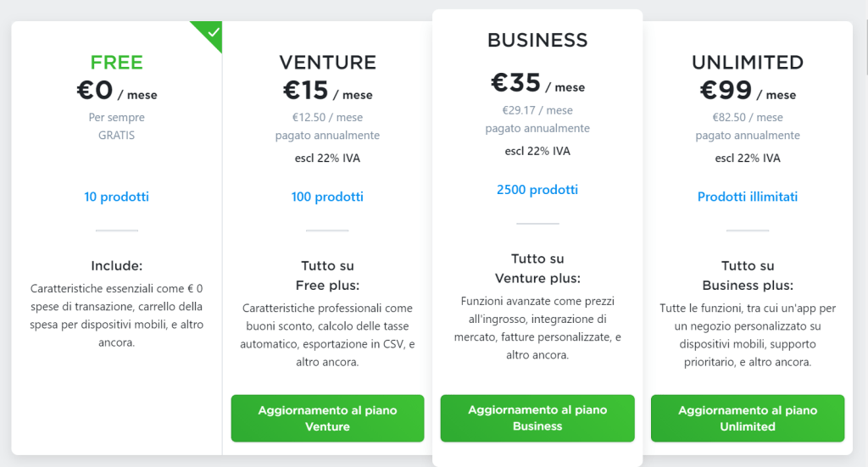Image resolution: width=868 pixels, height=467 pixels.
Task: Click the Aggiornamento al piano Unlimited button
Action: click(748, 418)
